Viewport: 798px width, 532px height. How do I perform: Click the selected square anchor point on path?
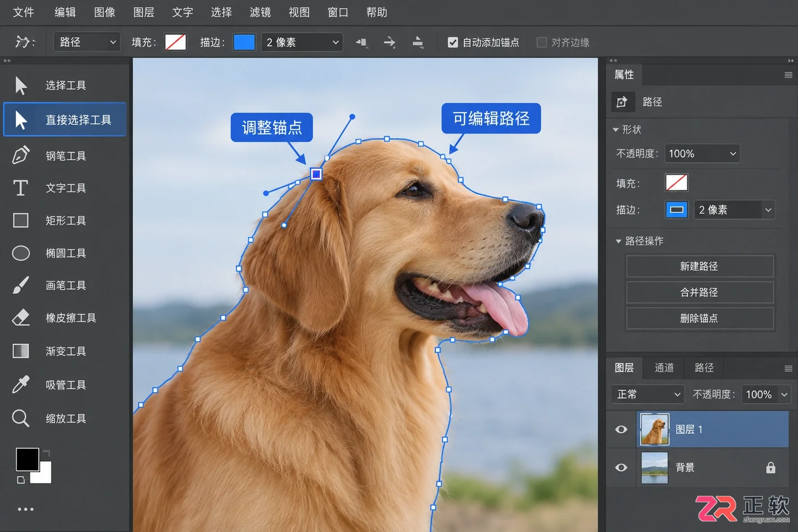point(316,174)
